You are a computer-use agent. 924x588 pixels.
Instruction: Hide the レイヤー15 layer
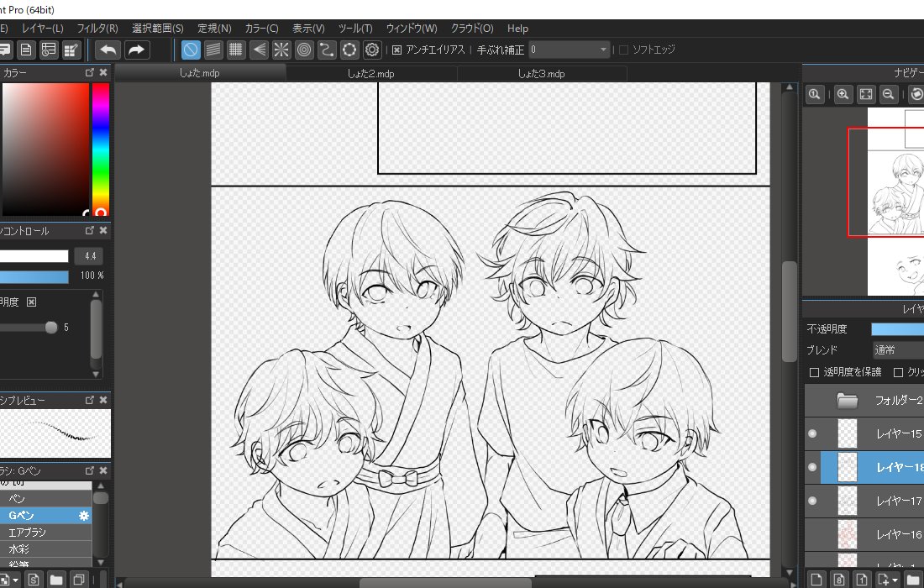[x=812, y=433]
